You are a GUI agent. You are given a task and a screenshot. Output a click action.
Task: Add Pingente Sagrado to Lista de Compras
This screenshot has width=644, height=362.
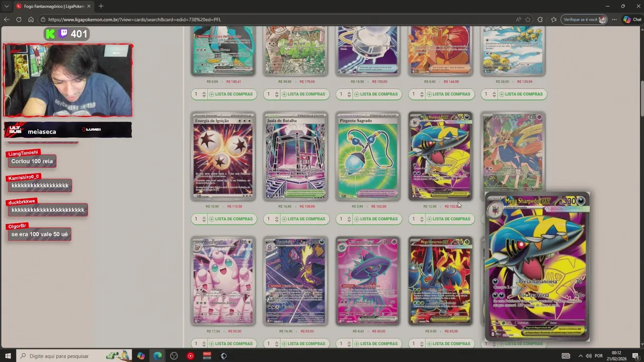point(376,219)
